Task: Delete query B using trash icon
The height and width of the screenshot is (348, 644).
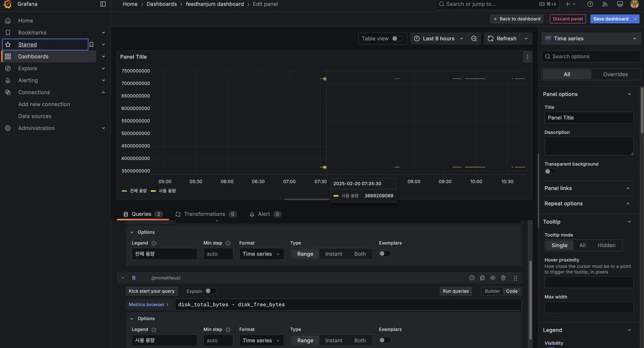Action: (x=503, y=278)
